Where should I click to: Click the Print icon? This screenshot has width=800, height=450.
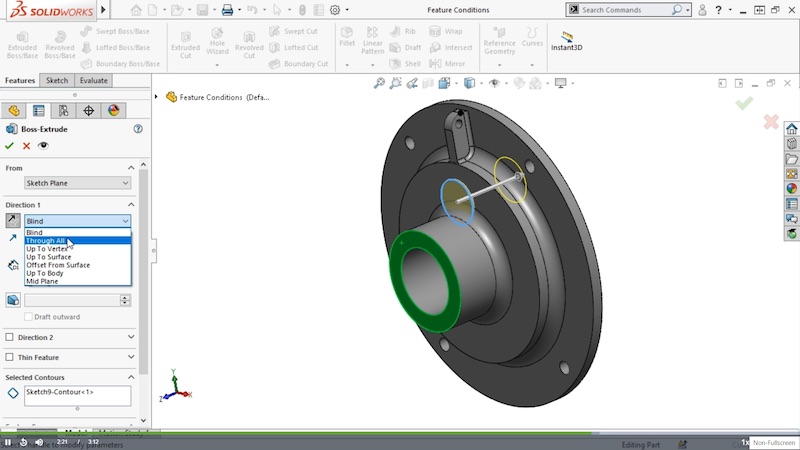(228, 10)
